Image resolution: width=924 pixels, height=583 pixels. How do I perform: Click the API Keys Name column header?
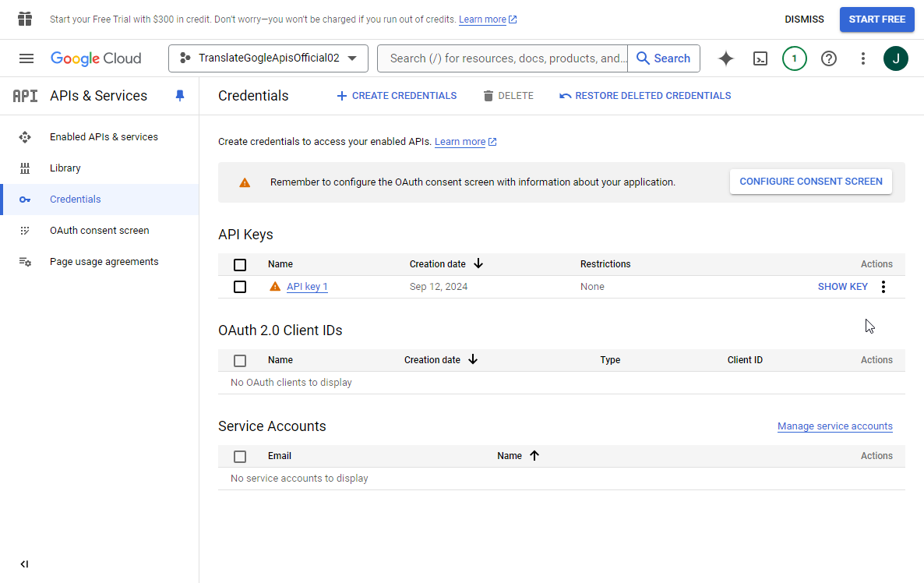(x=280, y=264)
